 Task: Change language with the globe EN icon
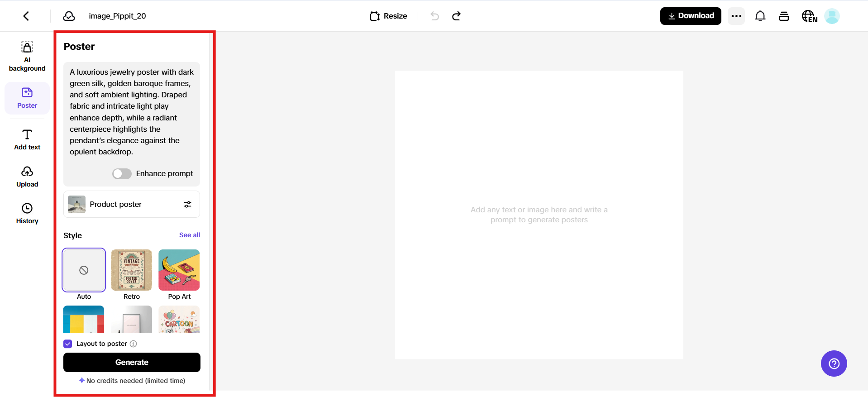click(809, 16)
